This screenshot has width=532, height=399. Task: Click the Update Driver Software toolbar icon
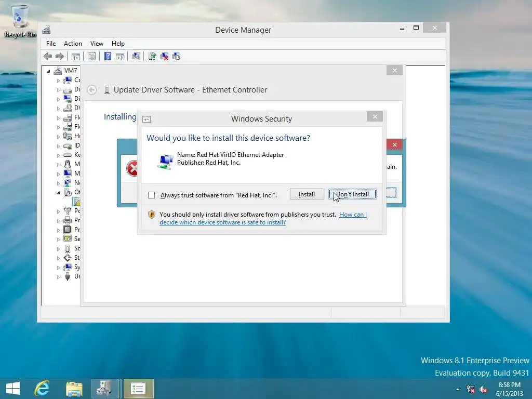coord(152,56)
